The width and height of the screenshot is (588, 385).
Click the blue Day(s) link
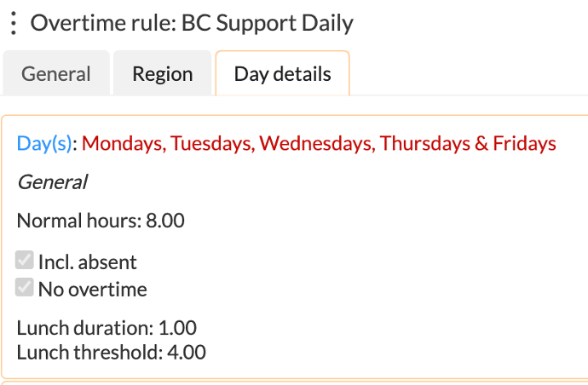coord(44,143)
